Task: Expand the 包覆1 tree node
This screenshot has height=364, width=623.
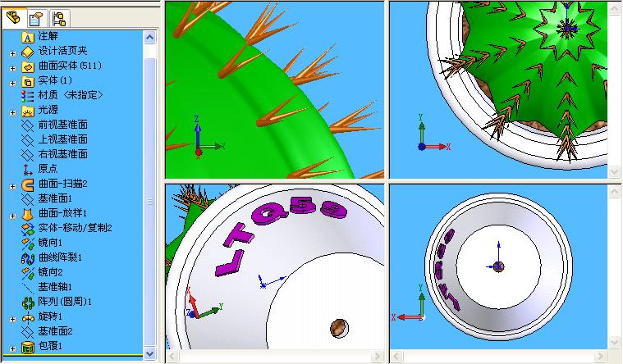Action: pos(12,349)
